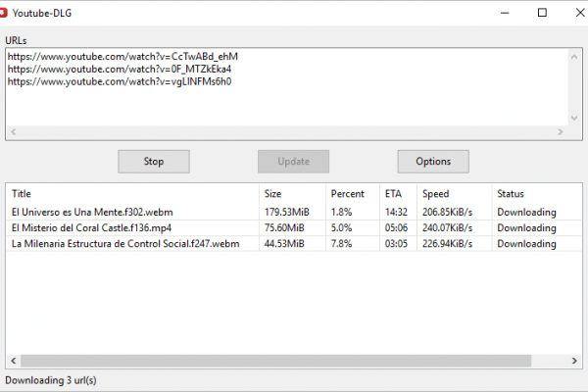The height and width of the screenshot is (392, 588).
Task: Click the Update button
Action: tap(293, 162)
